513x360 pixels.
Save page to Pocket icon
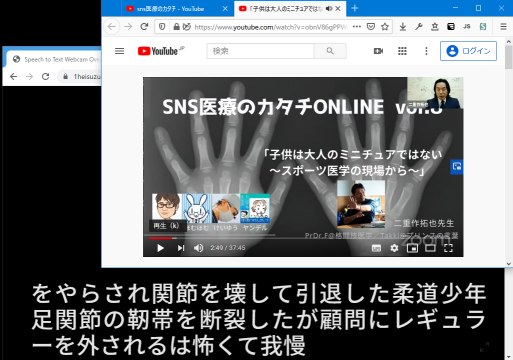click(x=371, y=27)
